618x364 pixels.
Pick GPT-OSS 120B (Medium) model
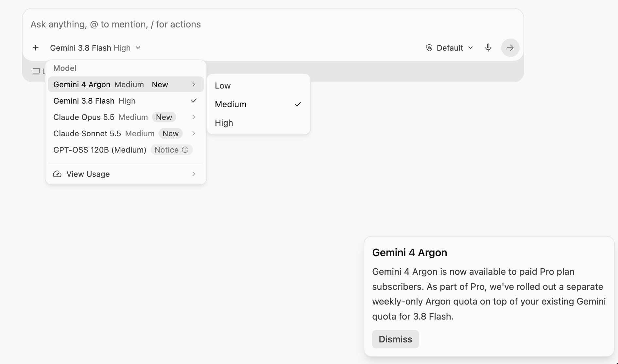[126, 150]
